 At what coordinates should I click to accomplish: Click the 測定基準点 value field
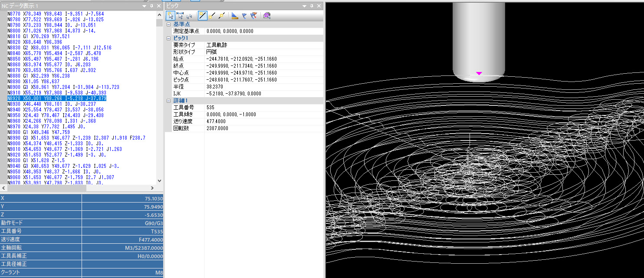tap(264, 31)
